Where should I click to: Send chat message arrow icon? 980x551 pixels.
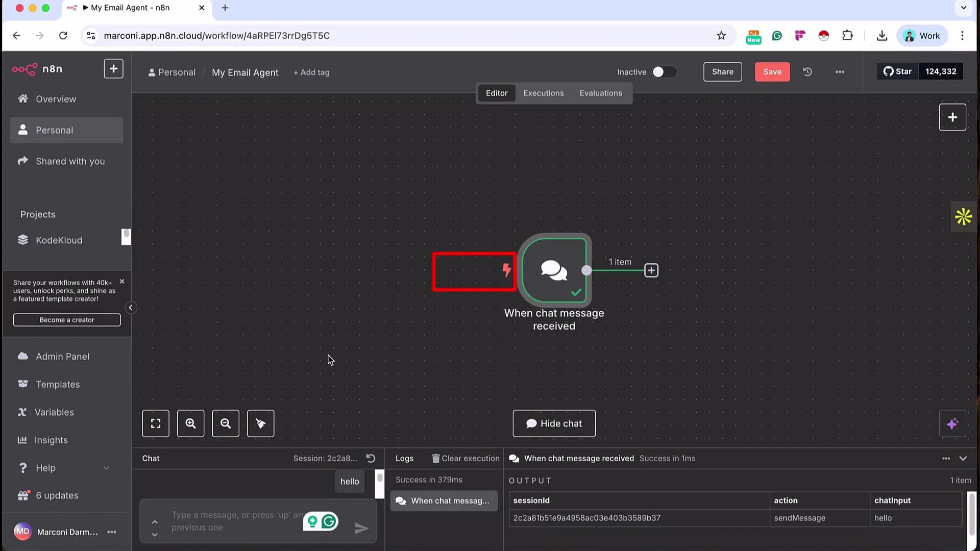point(361,528)
